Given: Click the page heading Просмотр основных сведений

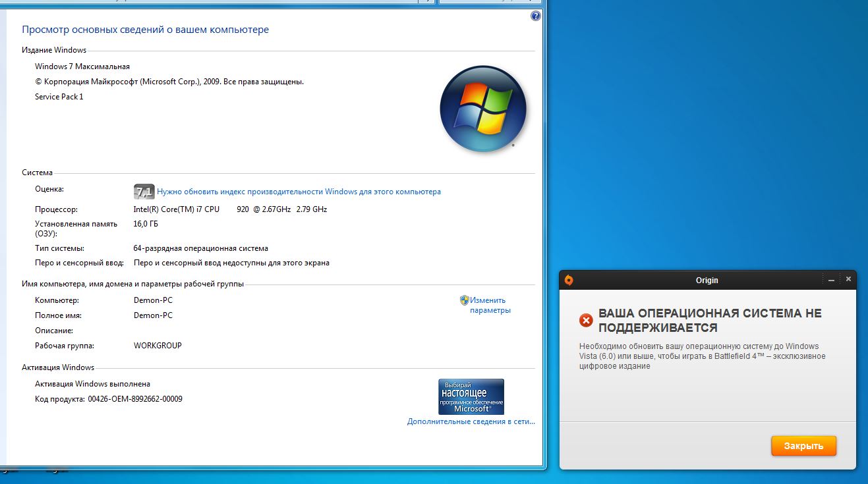Looking at the screenshot, I should 146,30.
